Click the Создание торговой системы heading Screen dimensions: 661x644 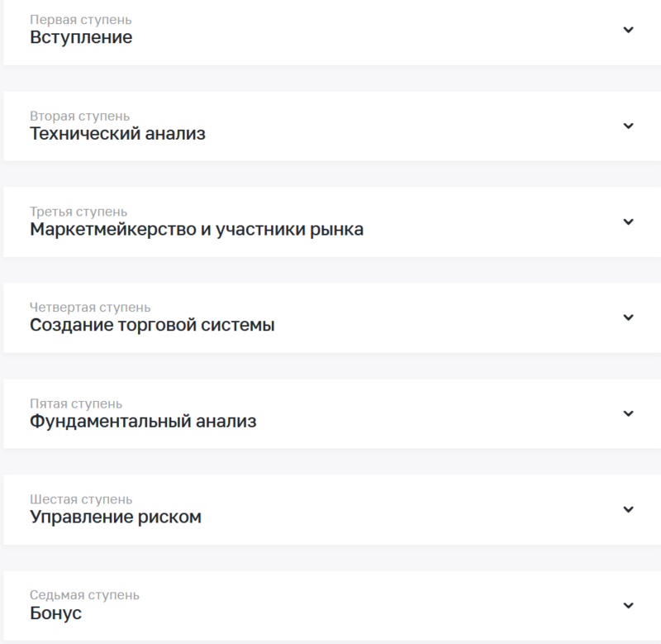click(152, 325)
